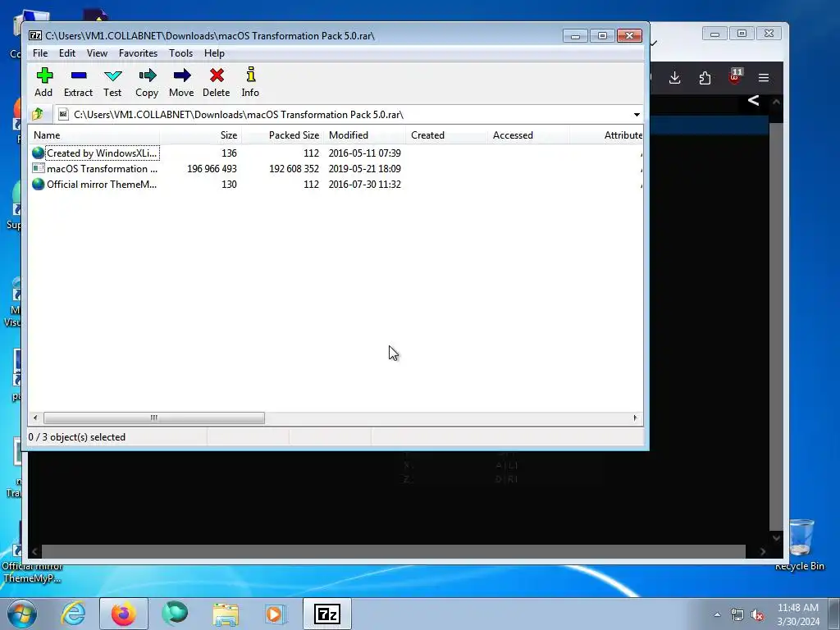The image size is (840, 630).
Task: Open the Info tool
Action: click(x=250, y=75)
